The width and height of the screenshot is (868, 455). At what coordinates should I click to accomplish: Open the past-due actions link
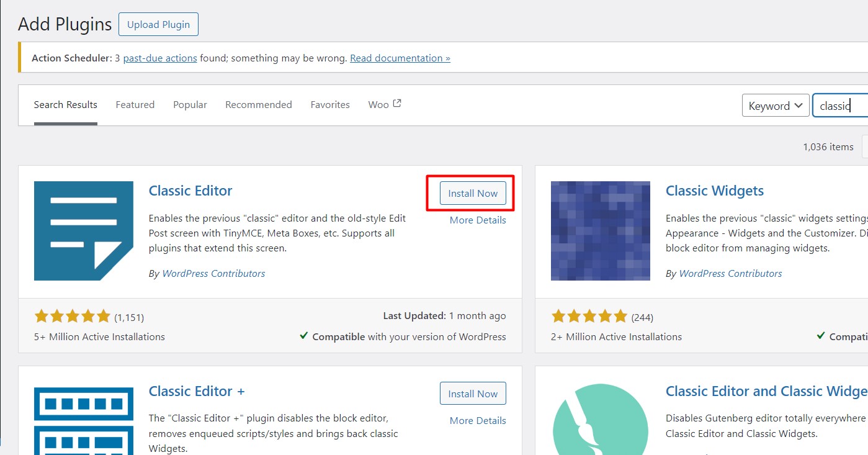pyautogui.click(x=160, y=58)
